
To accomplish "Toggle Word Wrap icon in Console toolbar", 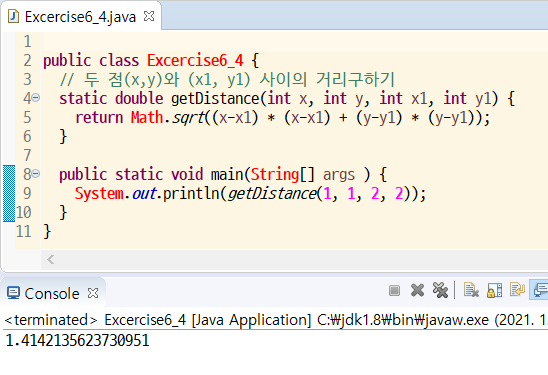I will coord(517,290).
